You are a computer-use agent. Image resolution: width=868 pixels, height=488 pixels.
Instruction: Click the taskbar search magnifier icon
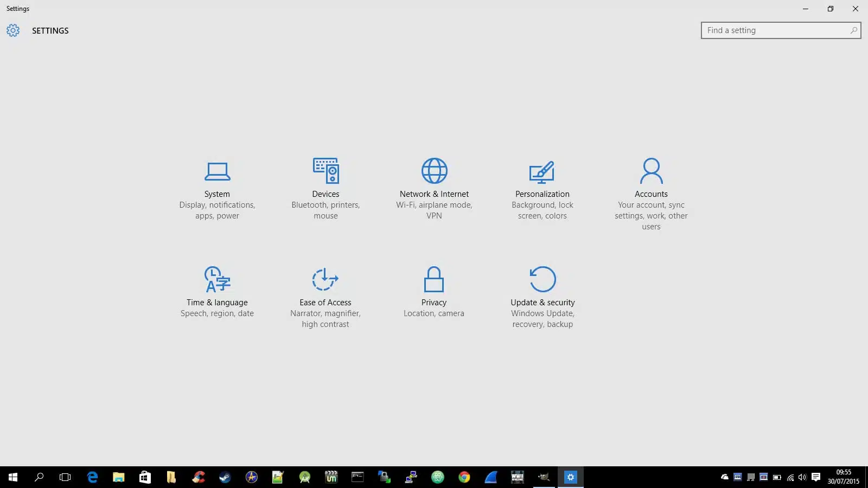pos(39,477)
